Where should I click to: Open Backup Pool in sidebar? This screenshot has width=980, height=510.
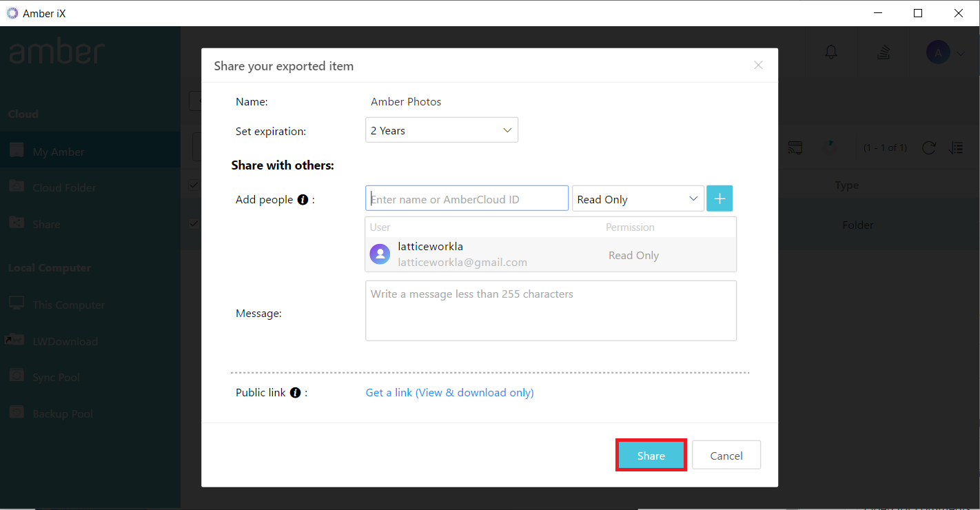pyautogui.click(x=90, y=414)
